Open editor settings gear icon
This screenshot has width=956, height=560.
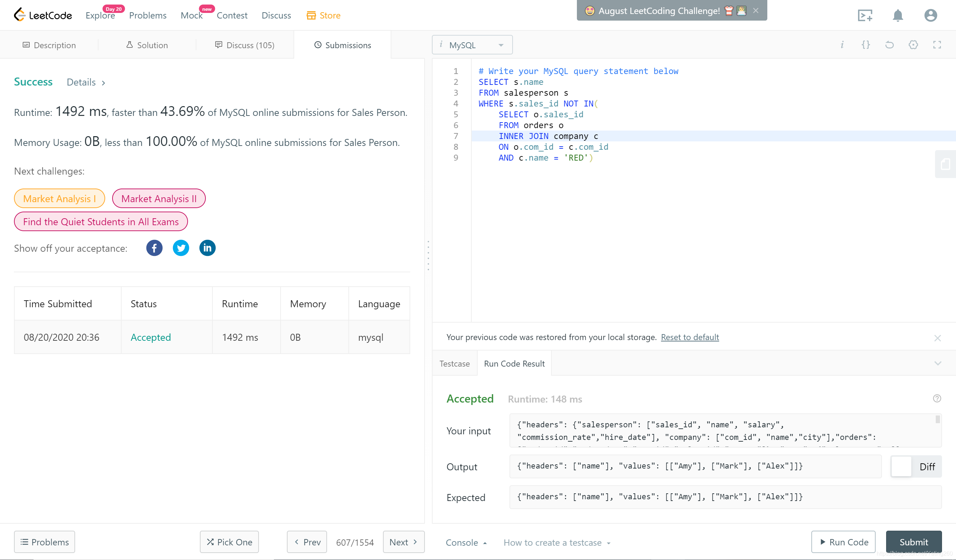coord(913,45)
